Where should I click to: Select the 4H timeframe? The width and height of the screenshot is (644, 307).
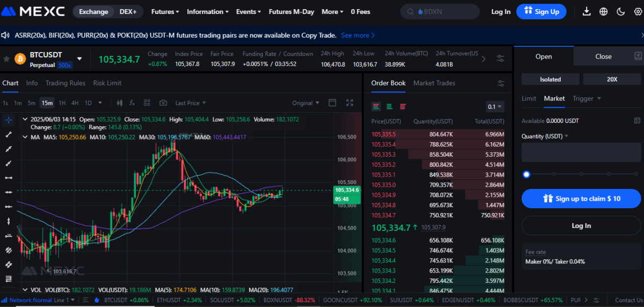[x=75, y=103]
